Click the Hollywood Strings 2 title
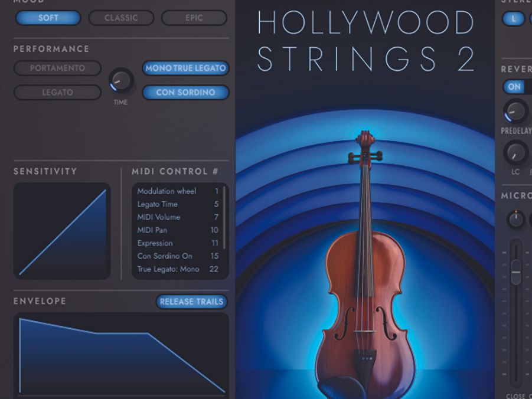Screen dimensions: 532x399 click(x=365, y=41)
